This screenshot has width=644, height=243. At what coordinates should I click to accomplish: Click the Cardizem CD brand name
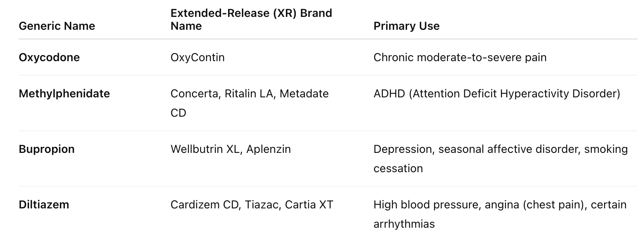point(205,205)
